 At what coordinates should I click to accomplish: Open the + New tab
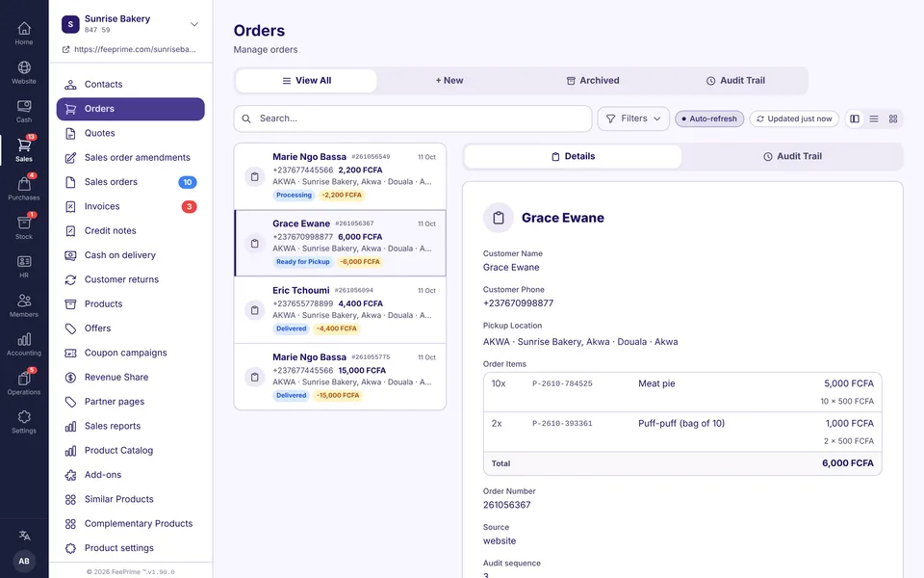[449, 81]
